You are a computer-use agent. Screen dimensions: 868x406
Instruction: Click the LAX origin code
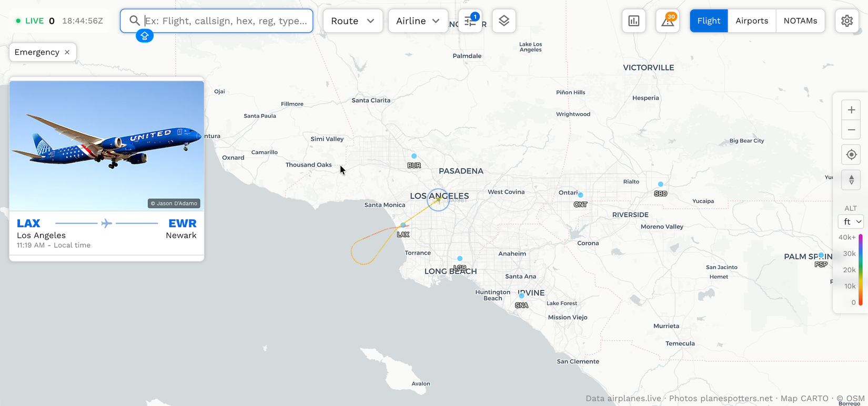coord(28,224)
